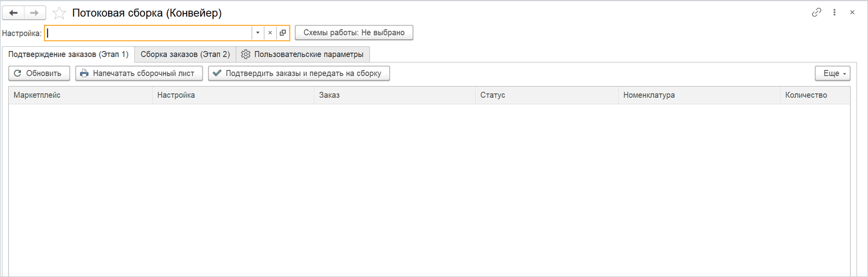This screenshot has height=277, width=868.
Task: Copy link to this form icon
Action: [816, 12]
